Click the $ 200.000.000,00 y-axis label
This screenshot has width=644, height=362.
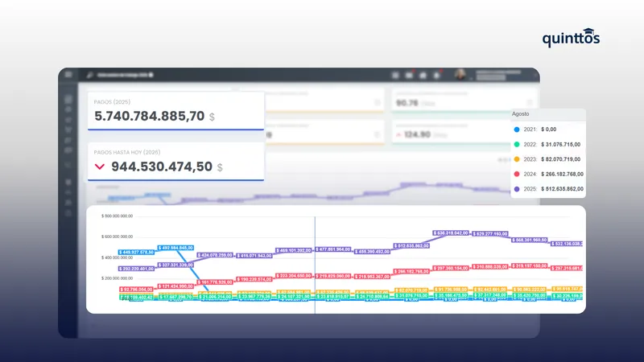click(x=117, y=278)
